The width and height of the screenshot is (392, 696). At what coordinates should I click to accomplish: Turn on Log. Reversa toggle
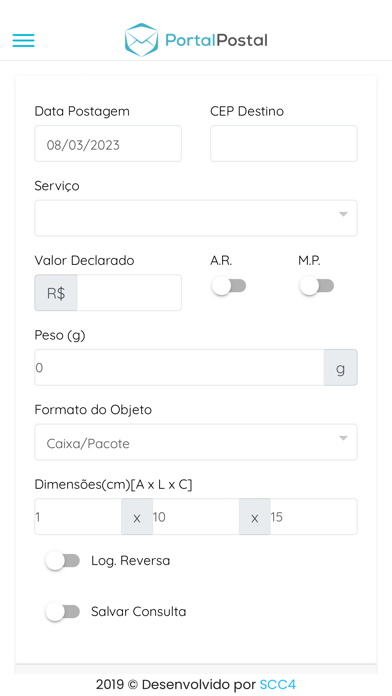(x=63, y=561)
